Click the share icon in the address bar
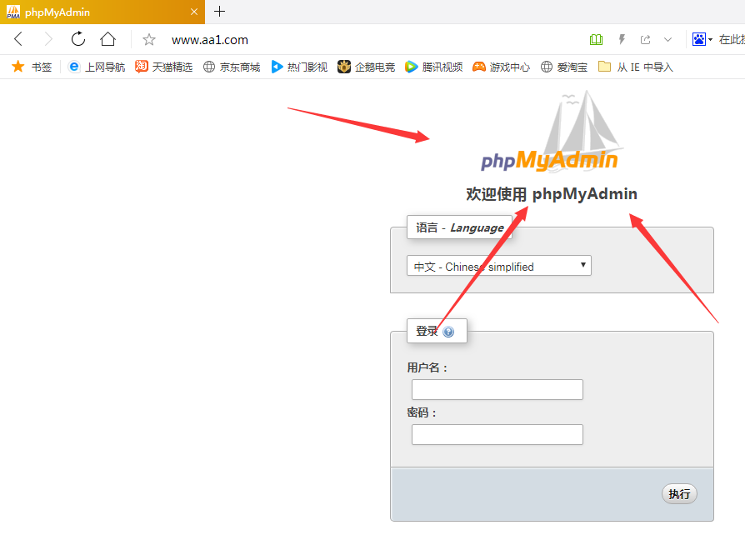The height and width of the screenshot is (560, 745). click(x=645, y=39)
